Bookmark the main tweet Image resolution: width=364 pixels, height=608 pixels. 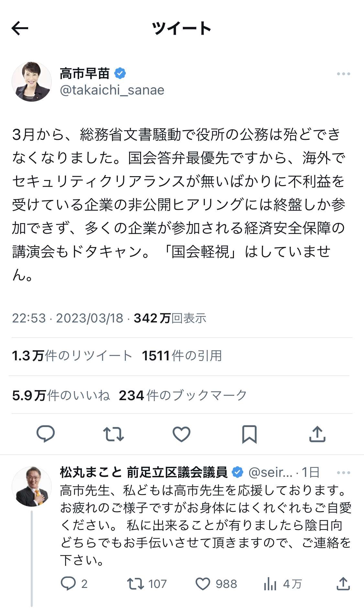coord(249,434)
